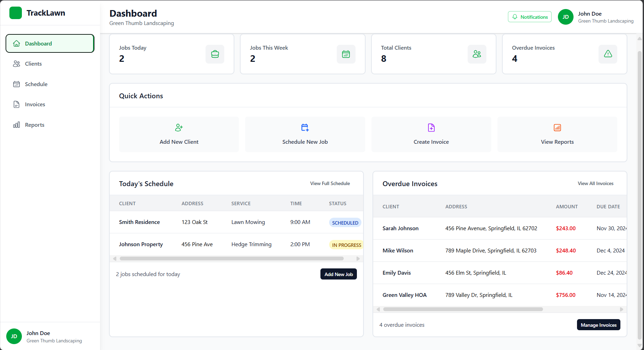Click the warning triangle on Overdue Invoices card

point(608,54)
